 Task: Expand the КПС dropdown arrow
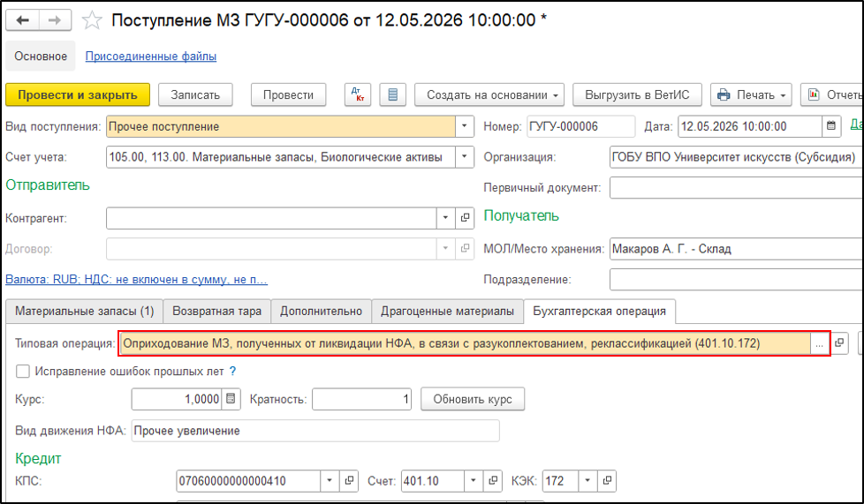(x=330, y=481)
